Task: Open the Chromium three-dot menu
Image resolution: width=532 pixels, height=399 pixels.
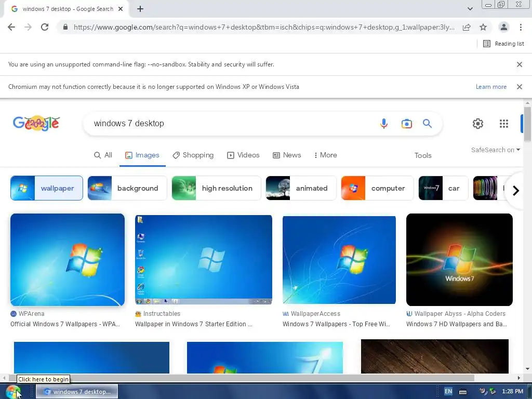Action: coord(521,27)
